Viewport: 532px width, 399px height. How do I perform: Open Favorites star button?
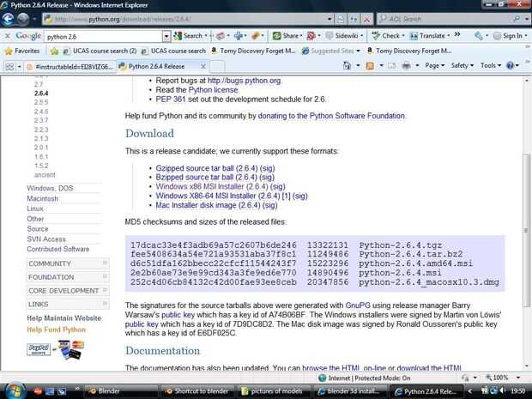point(22,51)
